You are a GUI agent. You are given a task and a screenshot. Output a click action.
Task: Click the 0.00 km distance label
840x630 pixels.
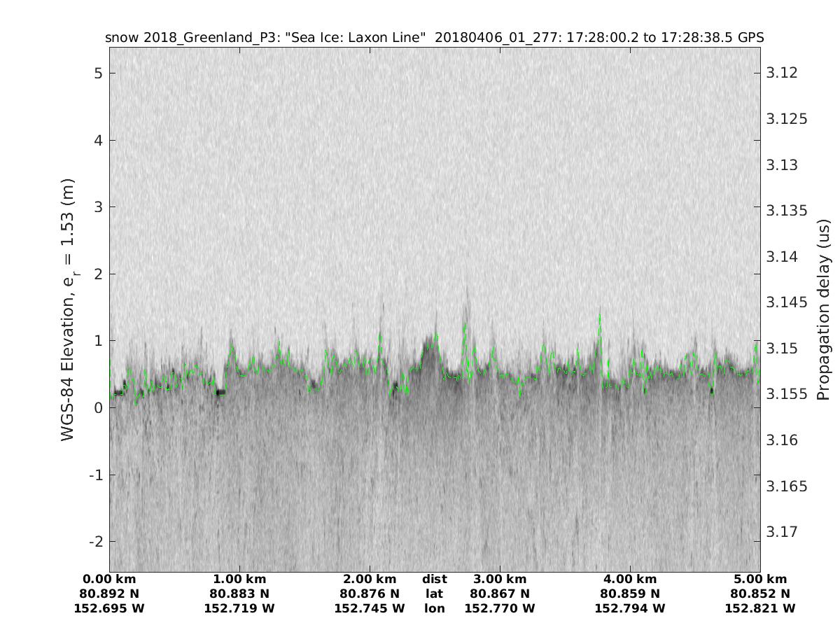[109, 579]
